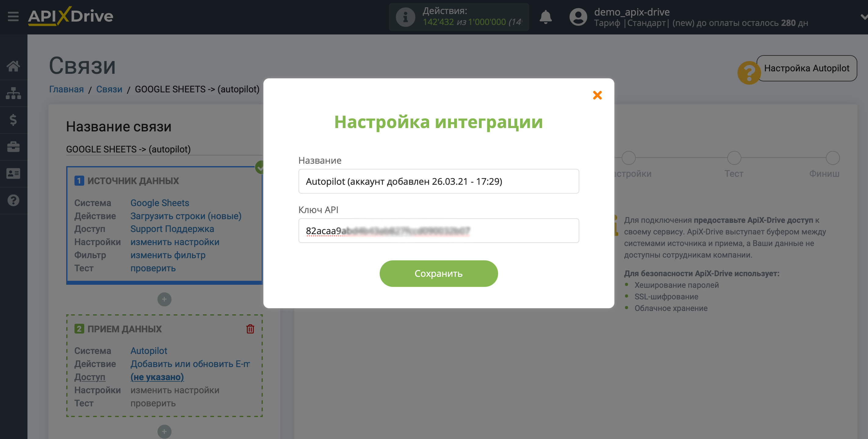868x439 pixels.
Task: Expand the account dropdown chevron
Action: point(864,16)
